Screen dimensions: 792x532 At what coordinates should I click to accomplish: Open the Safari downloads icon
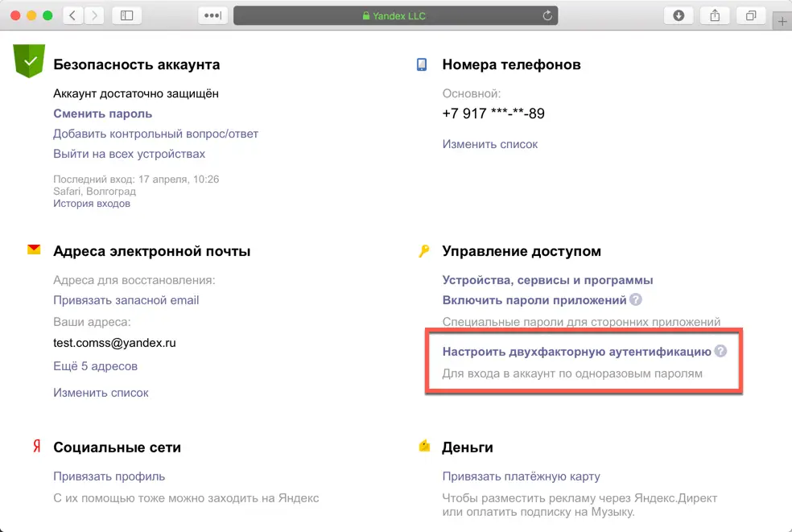(x=679, y=15)
